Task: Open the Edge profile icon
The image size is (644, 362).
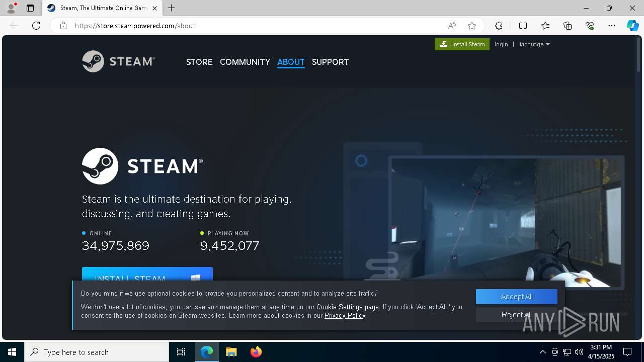Action: pyautogui.click(x=11, y=8)
